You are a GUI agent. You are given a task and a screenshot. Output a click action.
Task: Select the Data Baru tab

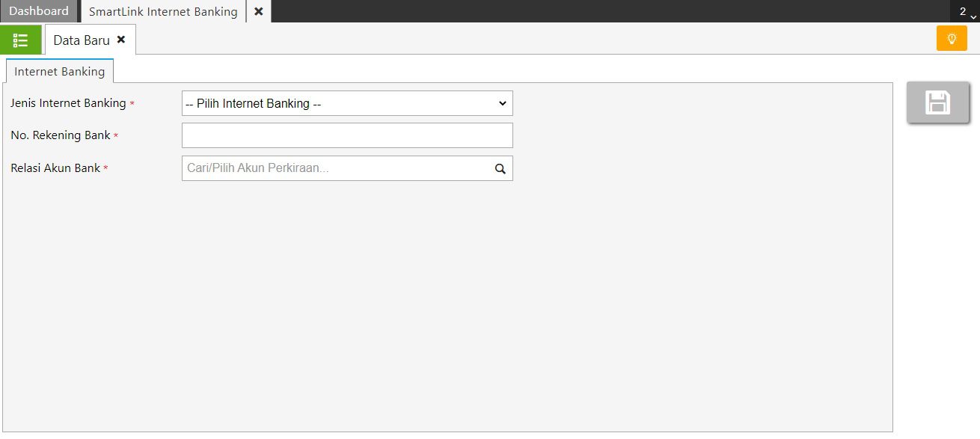point(81,40)
